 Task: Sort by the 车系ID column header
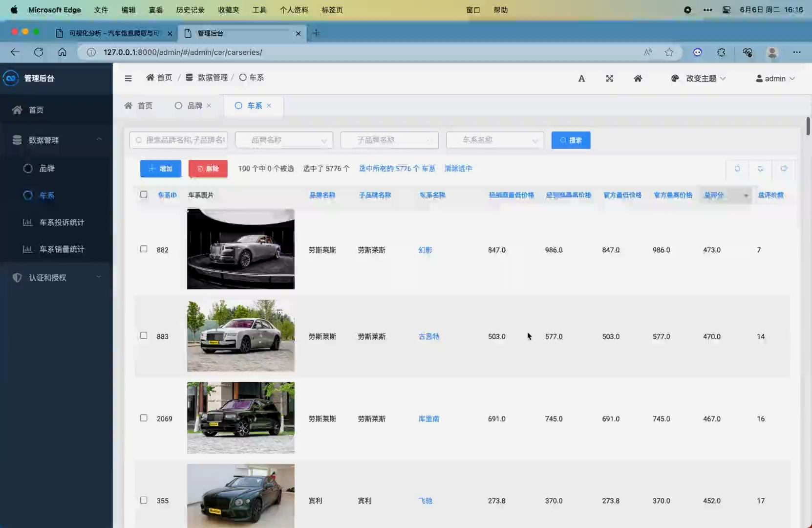click(167, 195)
